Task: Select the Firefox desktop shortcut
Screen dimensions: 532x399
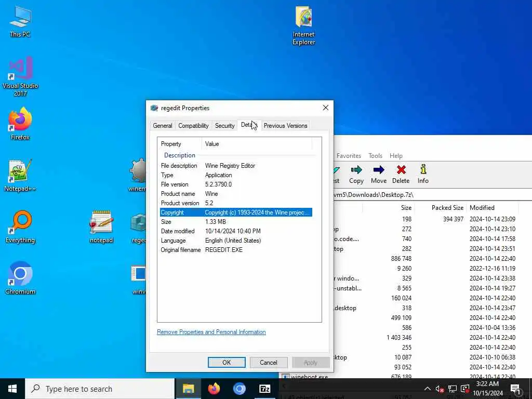Action: pos(20,124)
